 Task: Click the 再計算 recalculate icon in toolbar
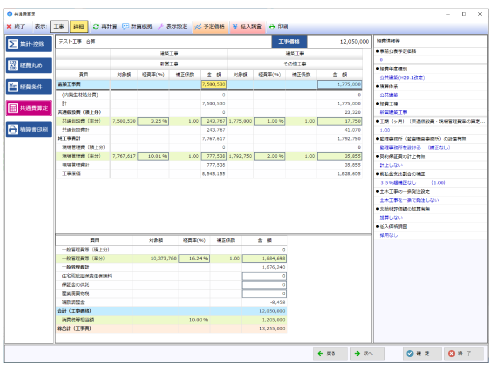point(105,27)
